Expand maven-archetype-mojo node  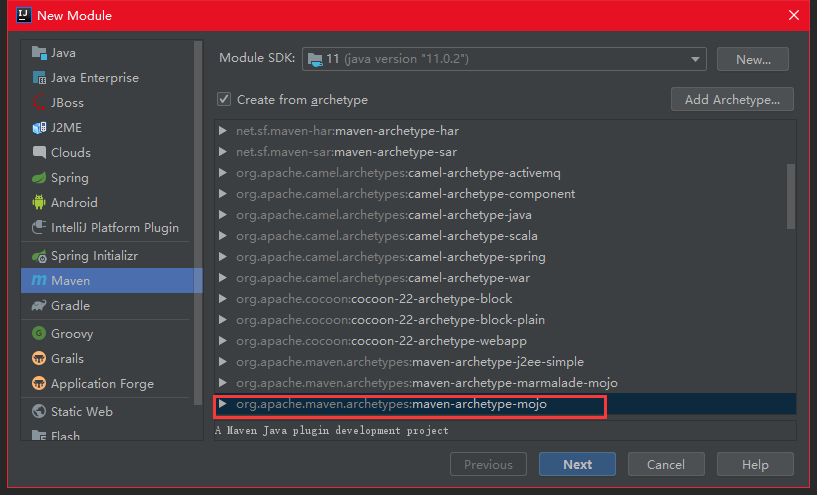click(x=223, y=404)
